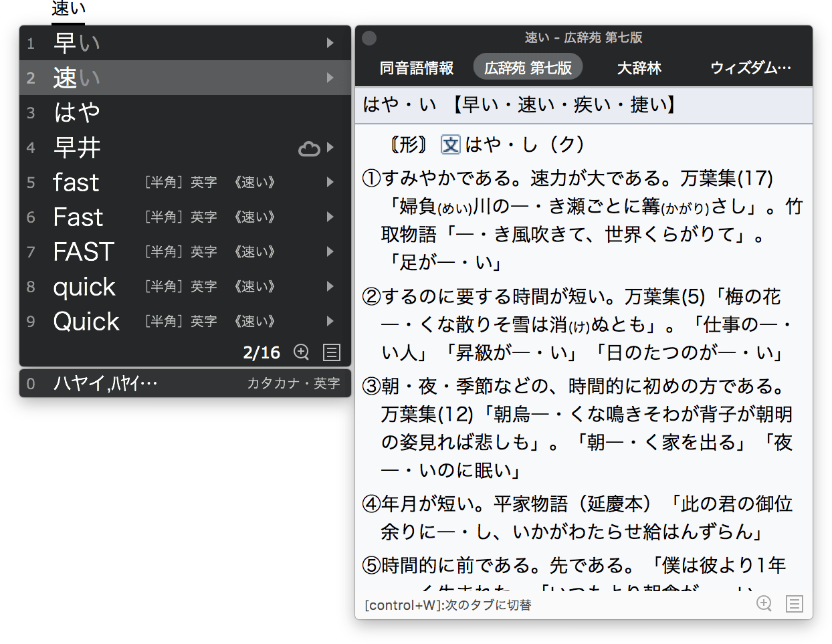Click list icon in dictionary panel footer
832x644 pixels.
795,604
